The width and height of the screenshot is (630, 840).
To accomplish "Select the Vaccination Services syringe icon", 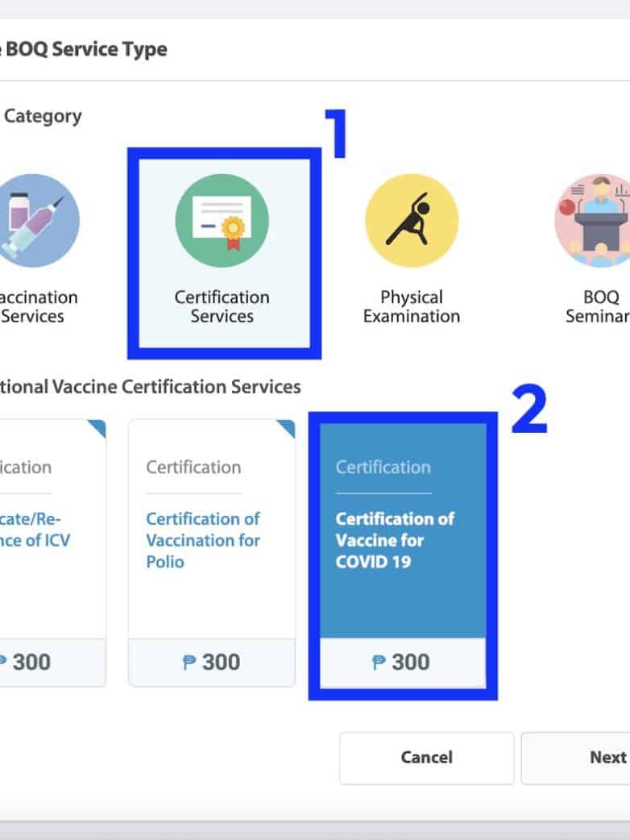I will tap(36, 220).
